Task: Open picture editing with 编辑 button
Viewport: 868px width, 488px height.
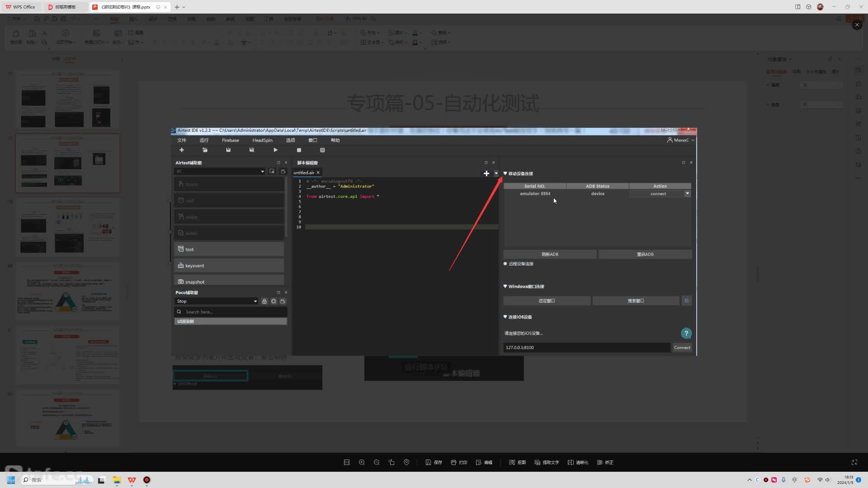Action: point(484,462)
